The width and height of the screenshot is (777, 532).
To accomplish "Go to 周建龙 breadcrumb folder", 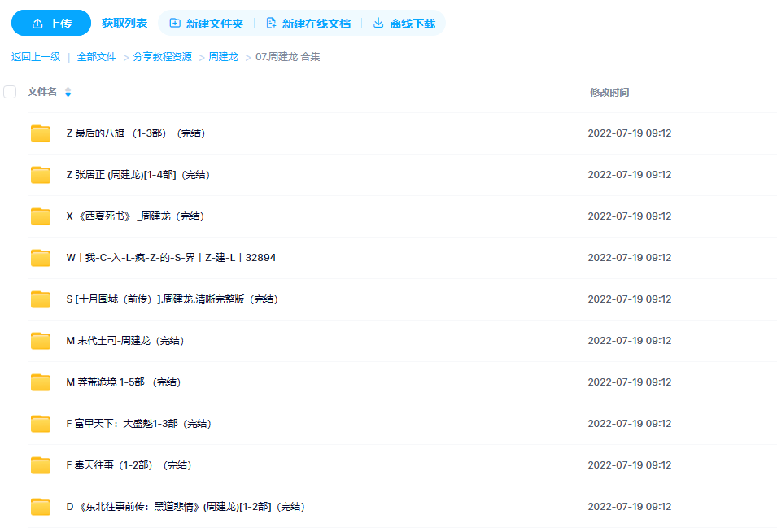I will click(x=223, y=57).
